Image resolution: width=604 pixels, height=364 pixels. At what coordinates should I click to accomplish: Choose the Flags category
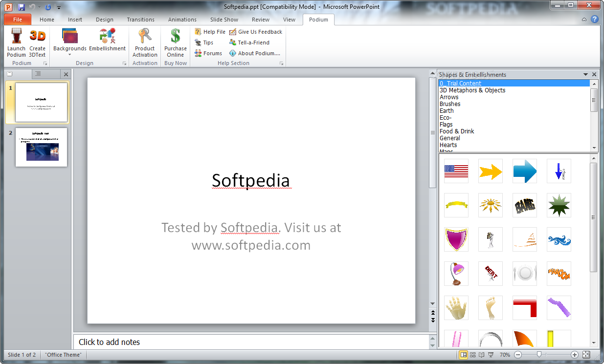[515, 125]
